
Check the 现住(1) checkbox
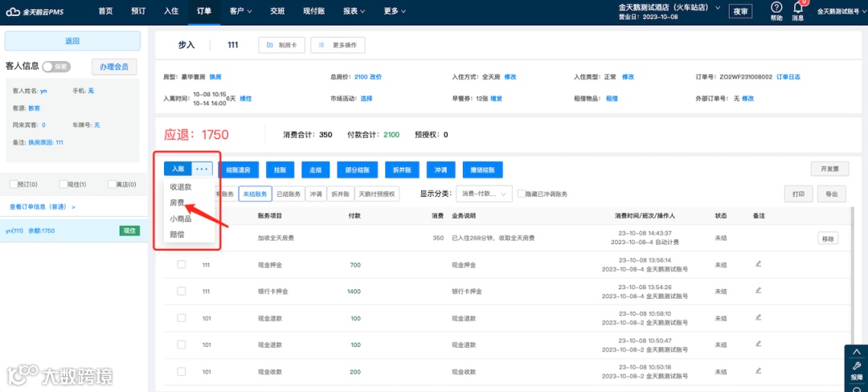tap(63, 184)
